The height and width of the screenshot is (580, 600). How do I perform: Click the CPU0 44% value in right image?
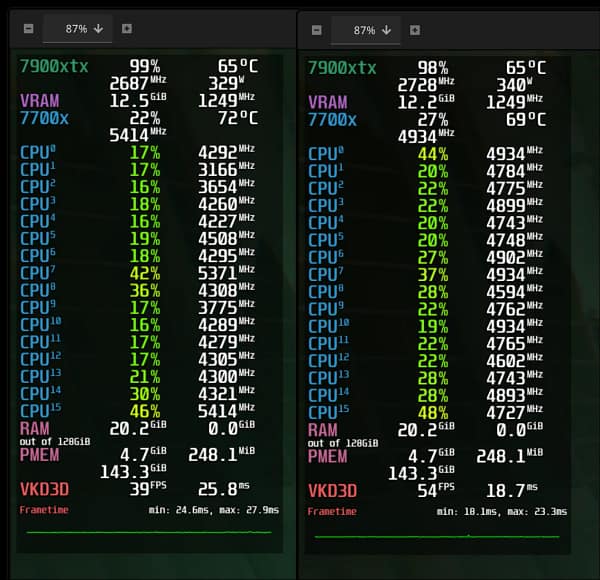432,154
